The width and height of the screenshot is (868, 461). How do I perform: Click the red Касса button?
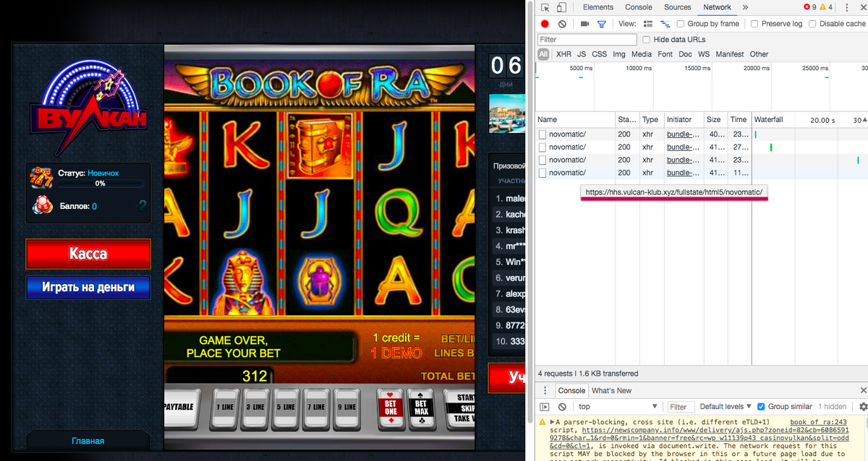(88, 254)
